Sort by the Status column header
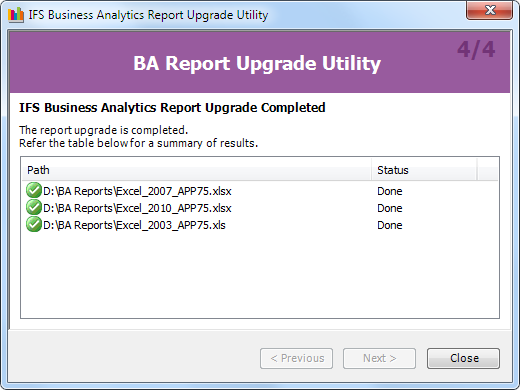 tap(424, 170)
